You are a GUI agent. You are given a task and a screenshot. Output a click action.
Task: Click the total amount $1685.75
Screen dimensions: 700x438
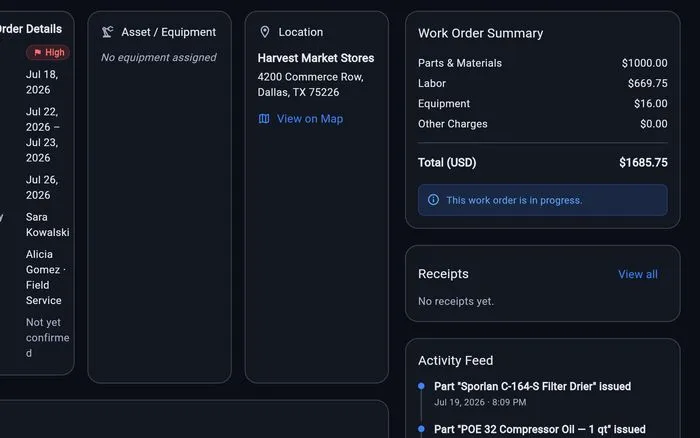(x=643, y=163)
